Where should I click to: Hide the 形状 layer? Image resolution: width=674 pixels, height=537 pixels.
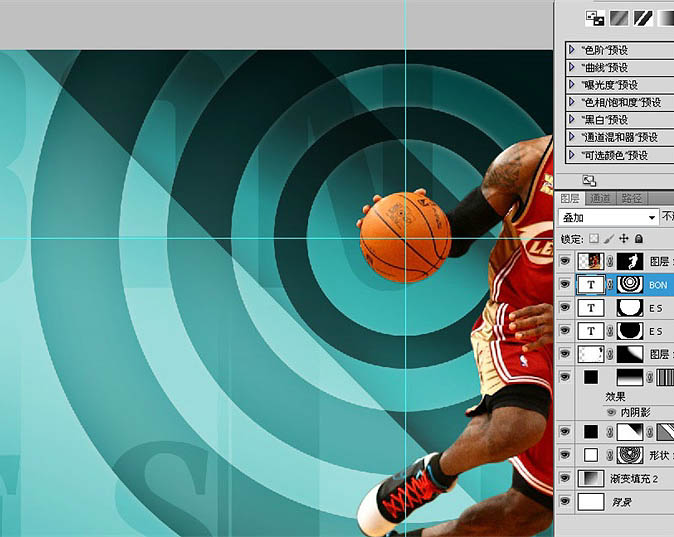[x=565, y=454]
